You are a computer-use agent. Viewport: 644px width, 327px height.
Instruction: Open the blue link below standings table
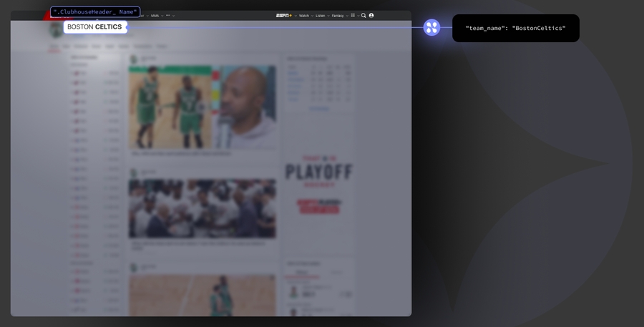(x=319, y=109)
